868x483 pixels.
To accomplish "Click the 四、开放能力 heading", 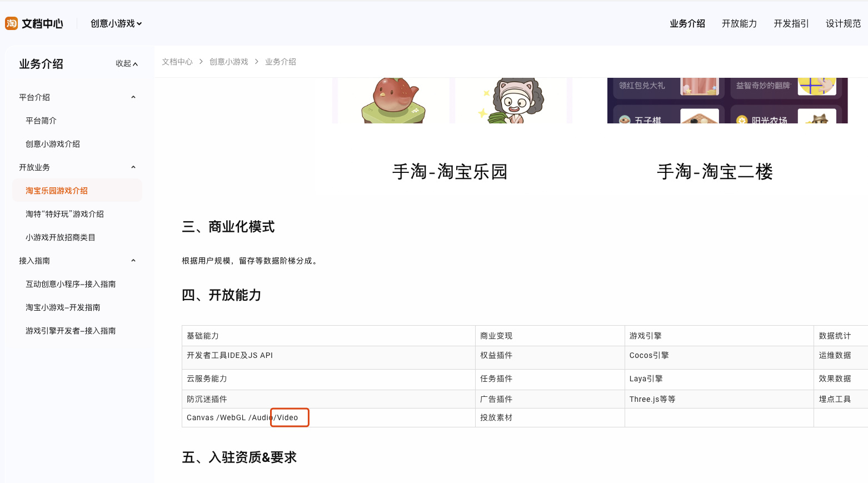I will coord(222,295).
